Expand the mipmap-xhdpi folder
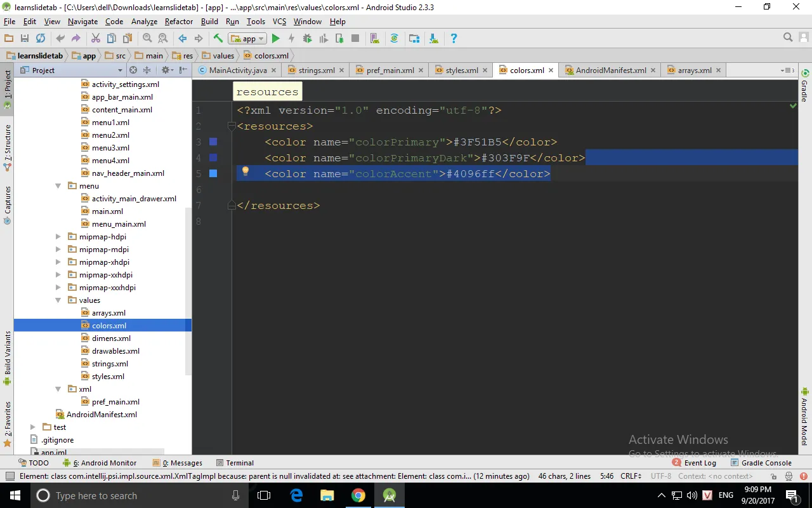Viewport: 812px width, 508px height. tap(58, 262)
